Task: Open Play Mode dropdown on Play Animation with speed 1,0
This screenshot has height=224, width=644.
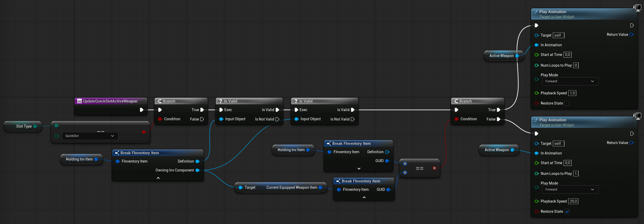Action: coord(570,81)
